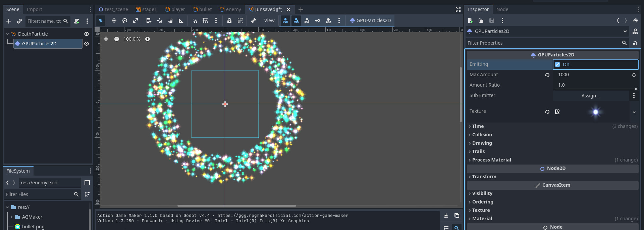This screenshot has width=644, height=230.
Task: Lock the selected node
Action: [x=229, y=21]
